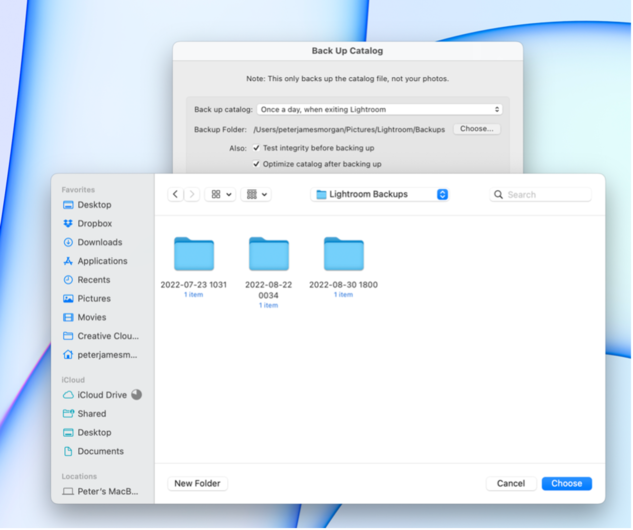633x530 pixels.
Task: Click the New Folder button
Action: (x=197, y=483)
